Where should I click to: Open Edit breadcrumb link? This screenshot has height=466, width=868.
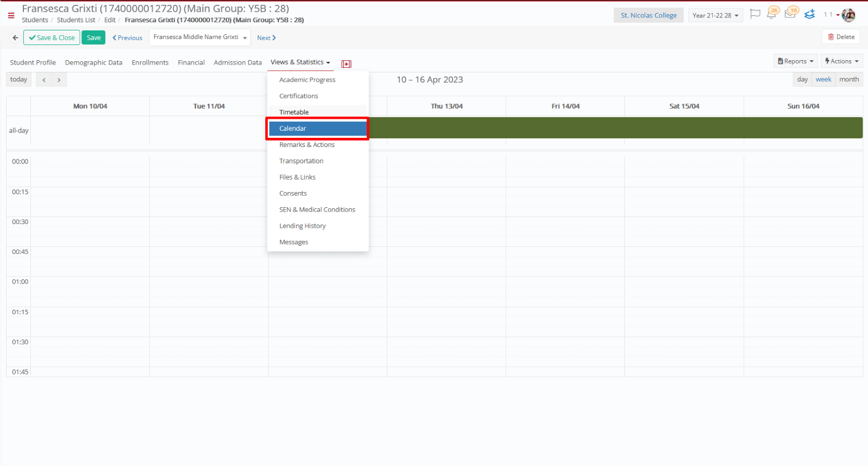point(110,20)
